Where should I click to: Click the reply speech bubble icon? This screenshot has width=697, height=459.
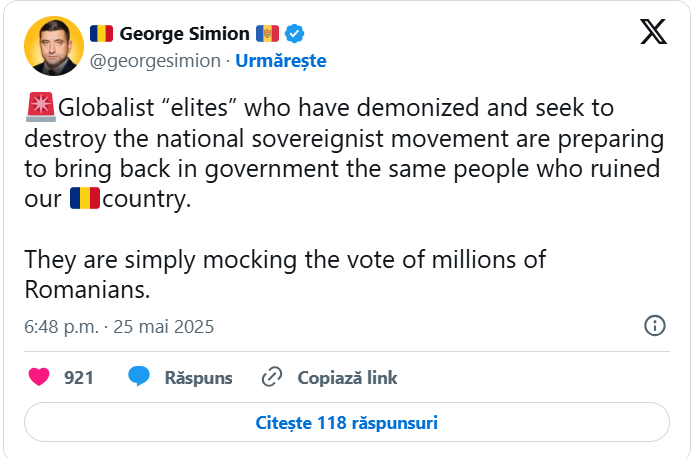click(x=139, y=377)
